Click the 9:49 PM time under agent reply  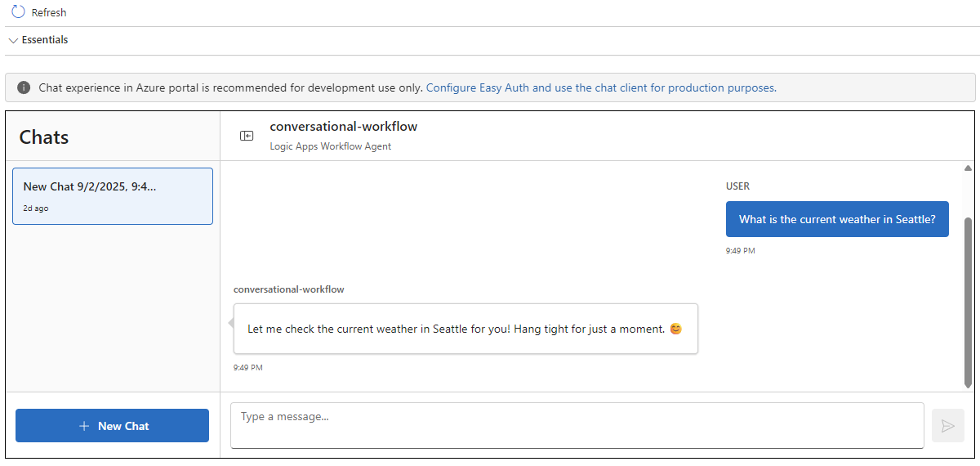pyautogui.click(x=248, y=368)
